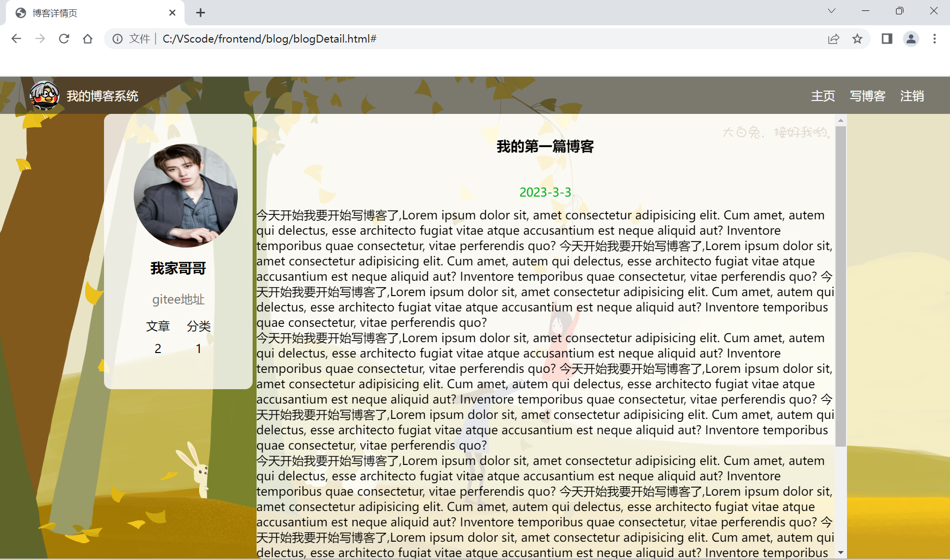
Task: Click the blog system logo image
Action: pos(44,96)
